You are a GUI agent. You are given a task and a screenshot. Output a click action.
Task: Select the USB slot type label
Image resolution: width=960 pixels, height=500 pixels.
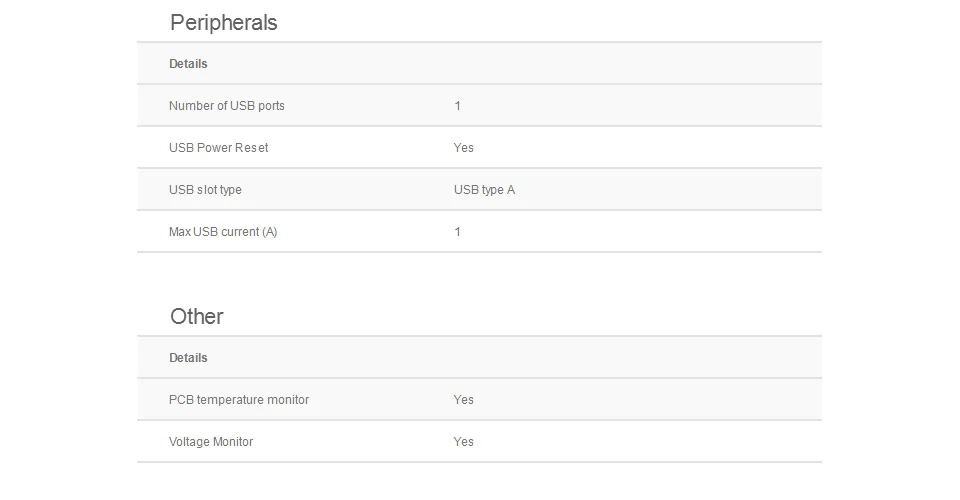(205, 190)
